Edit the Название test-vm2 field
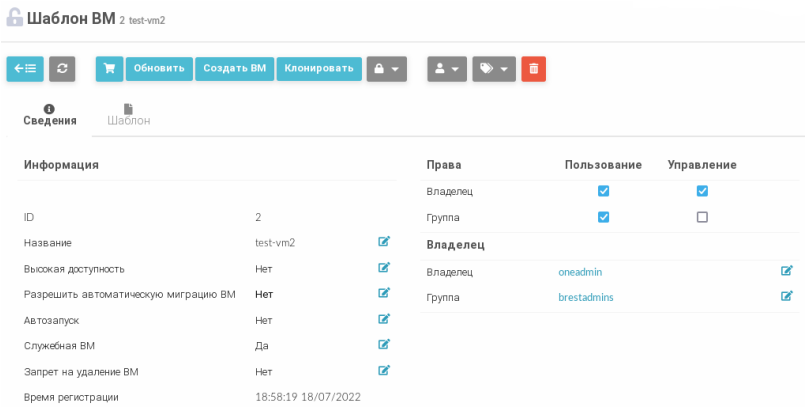Image resolution: width=808 pixels, height=409 pixels. click(x=383, y=242)
